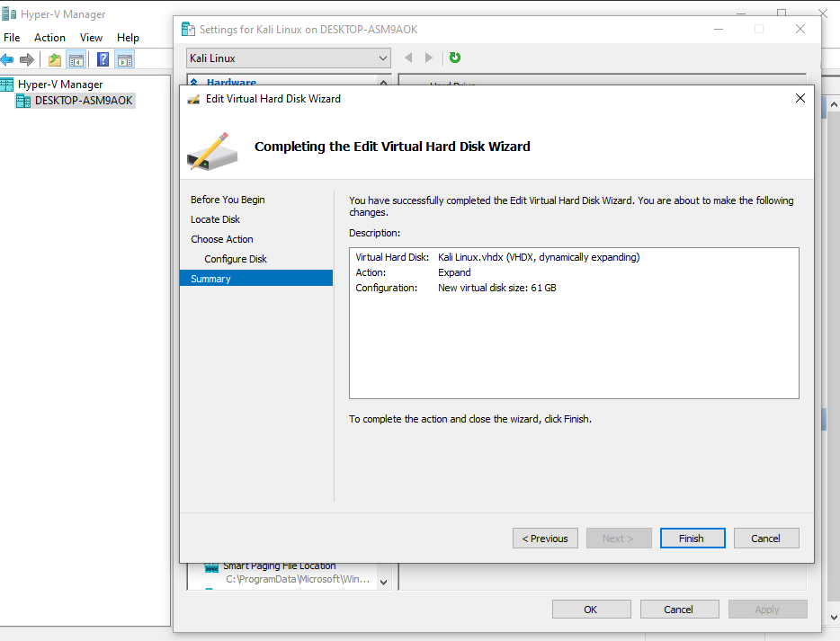Toggle the Show/Hide Console Tree icon
The height and width of the screenshot is (641, 840).
pos(76,59)
